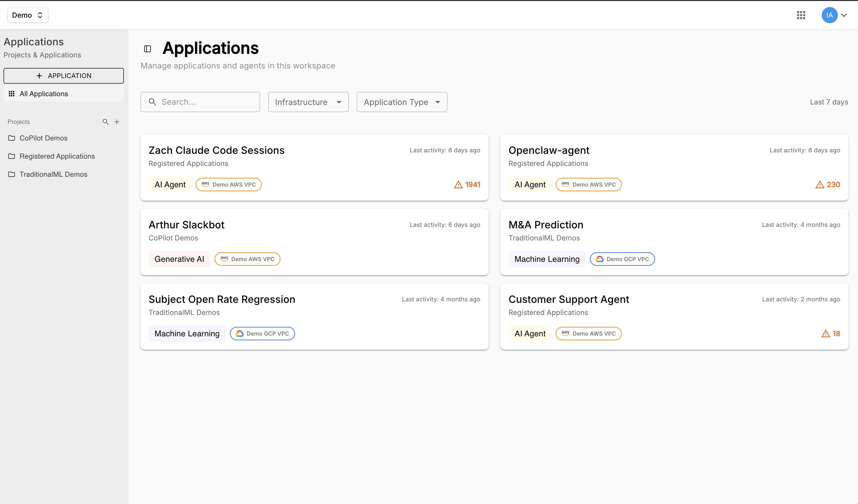Click the All Applications grid icon
The image size is (858, 504).
(12, 94)
